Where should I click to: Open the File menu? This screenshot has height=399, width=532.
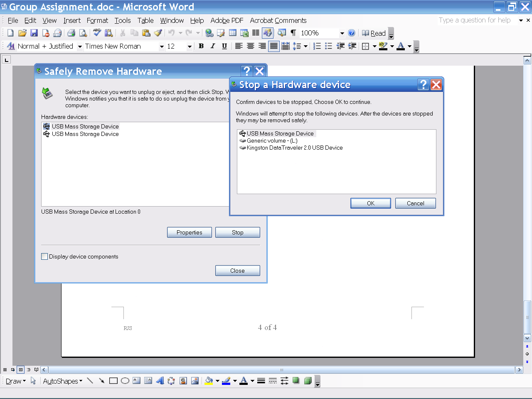(x=13, y=20)
